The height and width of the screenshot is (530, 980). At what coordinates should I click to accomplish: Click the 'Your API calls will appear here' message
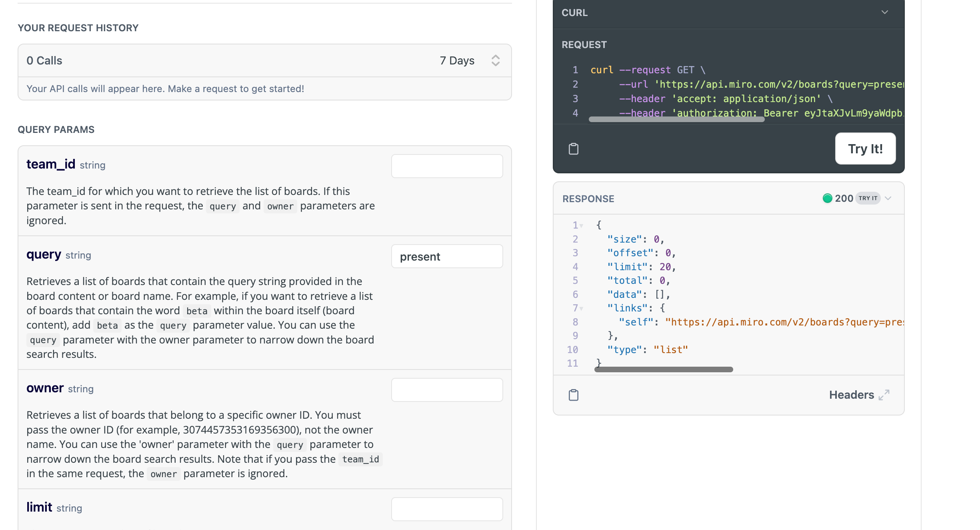[x=165, y=88]
